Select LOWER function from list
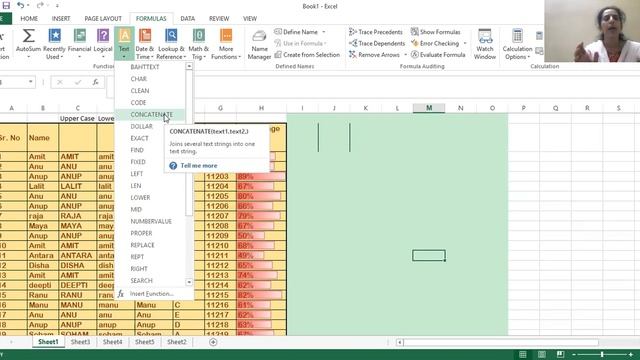Image resolution: width=640 pixels, height=360 pixels. click(x=150, y=198)
